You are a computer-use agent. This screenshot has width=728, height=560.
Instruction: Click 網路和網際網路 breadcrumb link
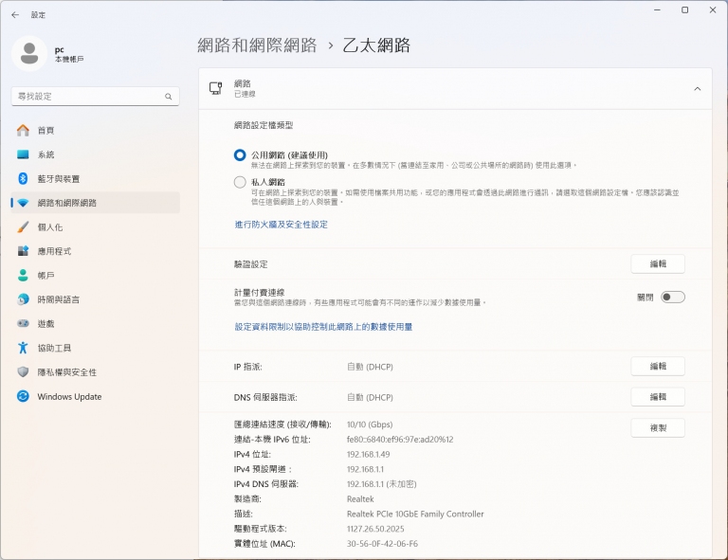(257, 45)
